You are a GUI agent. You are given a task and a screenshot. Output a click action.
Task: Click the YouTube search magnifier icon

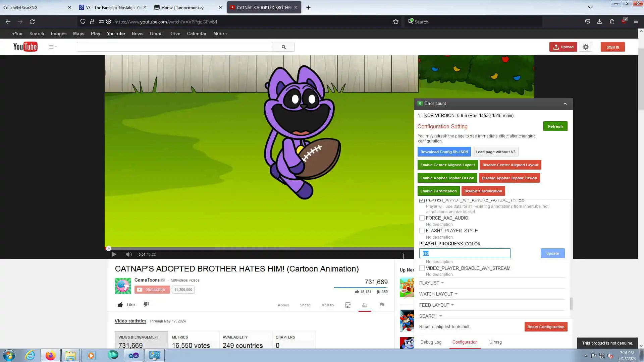point(284,47)
